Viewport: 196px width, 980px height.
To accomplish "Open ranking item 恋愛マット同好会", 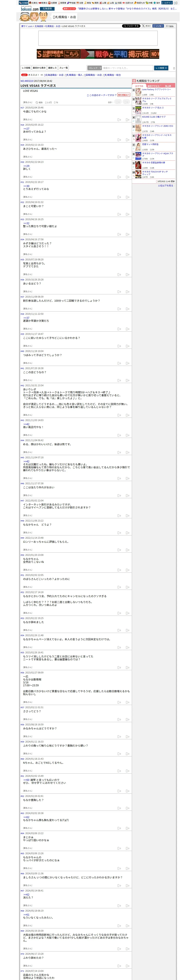I will 150,144.
